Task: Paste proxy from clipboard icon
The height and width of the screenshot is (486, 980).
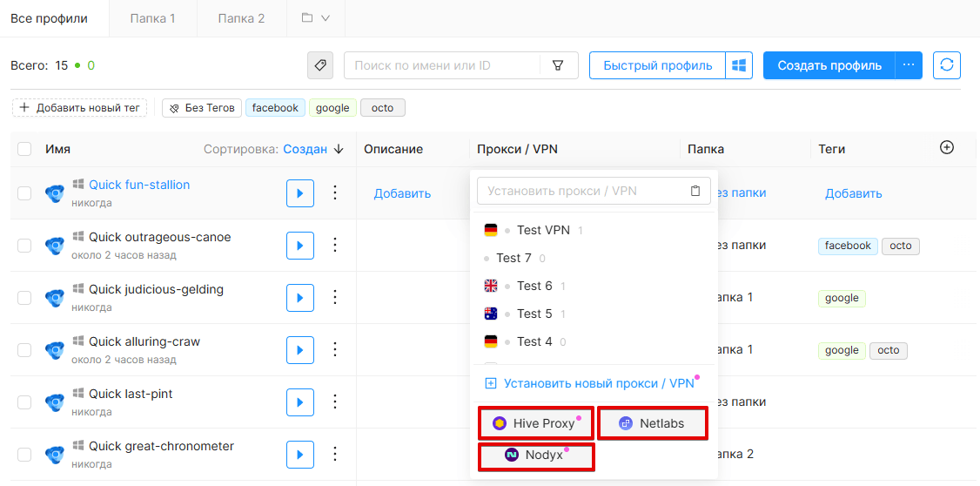Action: 695,191
